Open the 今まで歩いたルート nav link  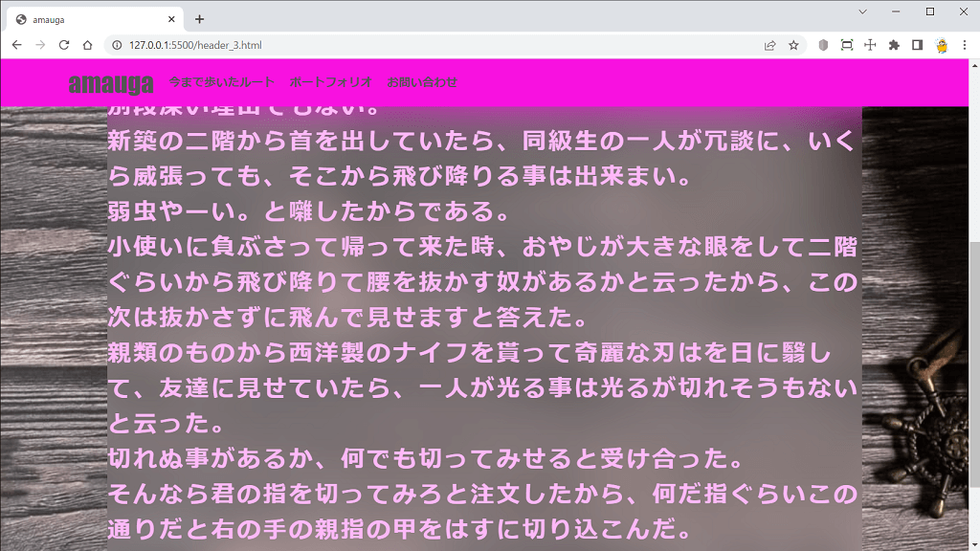(x=221, y=82)
